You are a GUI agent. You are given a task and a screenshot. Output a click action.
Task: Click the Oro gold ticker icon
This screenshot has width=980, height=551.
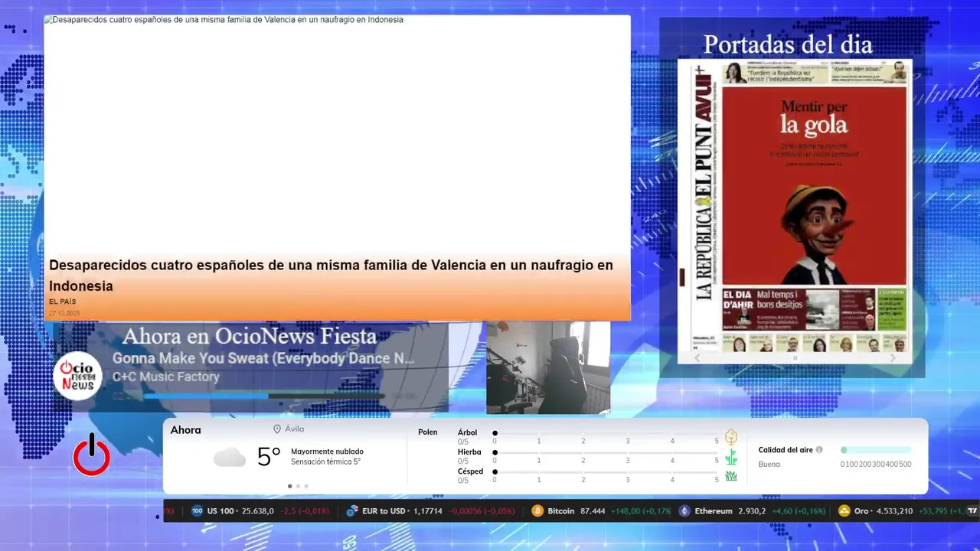point(844,510)
